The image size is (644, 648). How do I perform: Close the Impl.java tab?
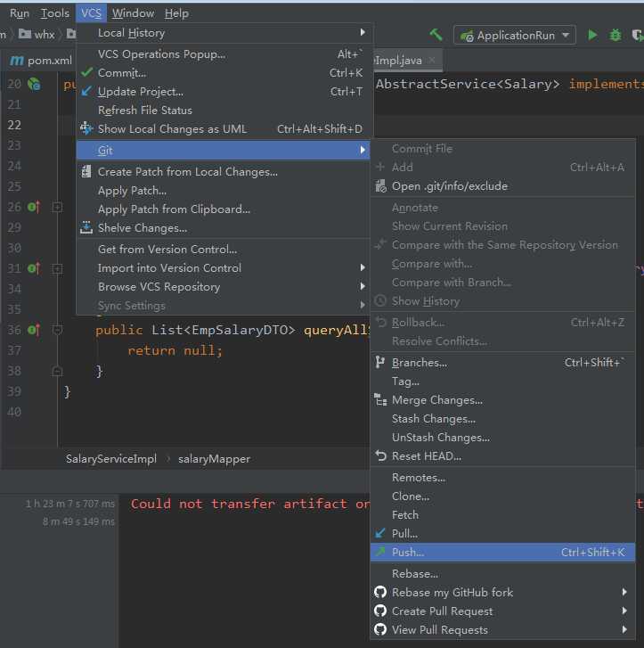(432, 60)
